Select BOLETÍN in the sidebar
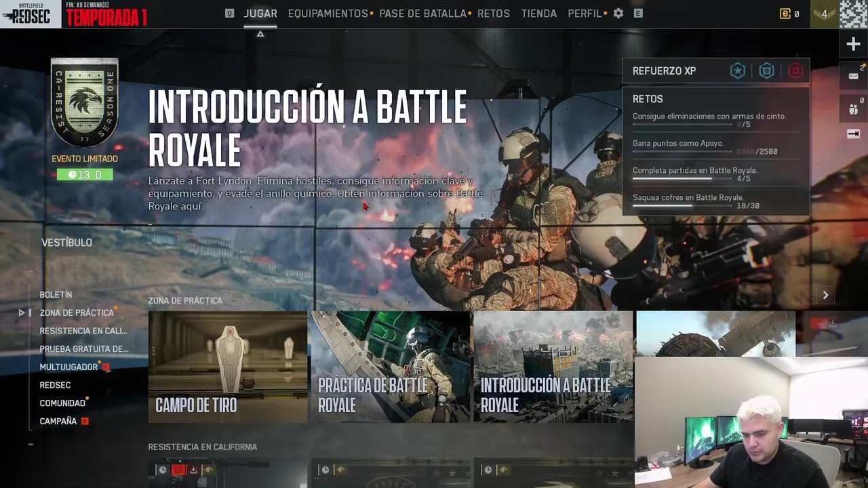868x488 pixels. tap(56, 295)
